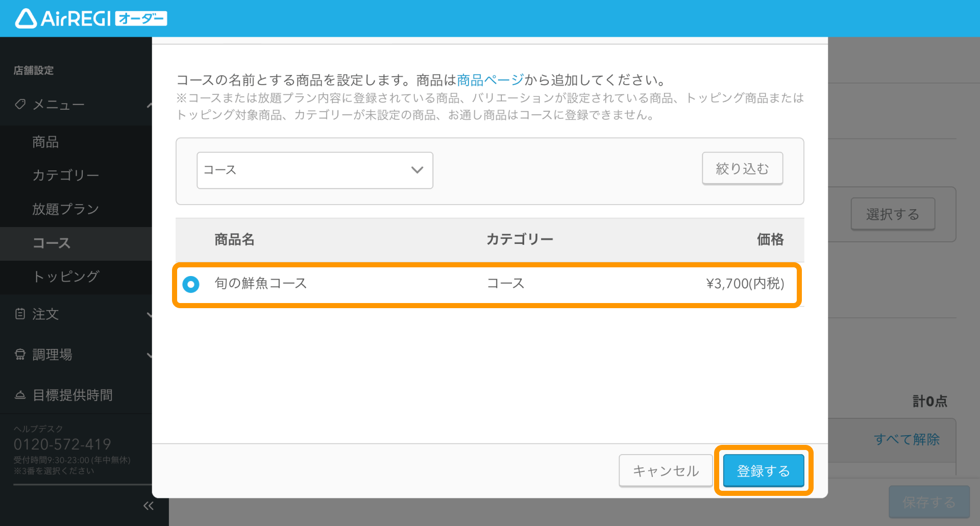
Task: Click the 商品名 column header
Action: pyautogui.click(x=234, y=239)
